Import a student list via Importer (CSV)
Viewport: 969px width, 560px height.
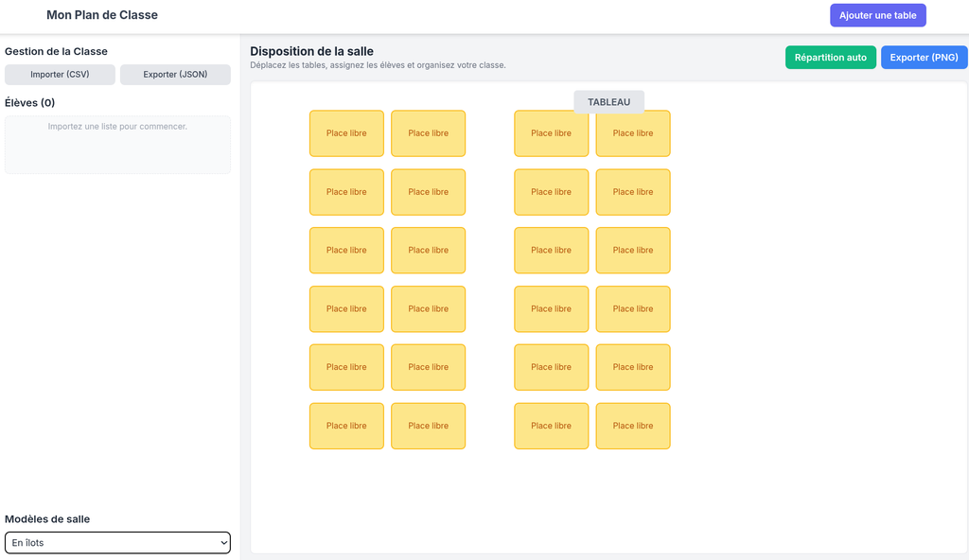pyautogui.click(x=60, y=75)
